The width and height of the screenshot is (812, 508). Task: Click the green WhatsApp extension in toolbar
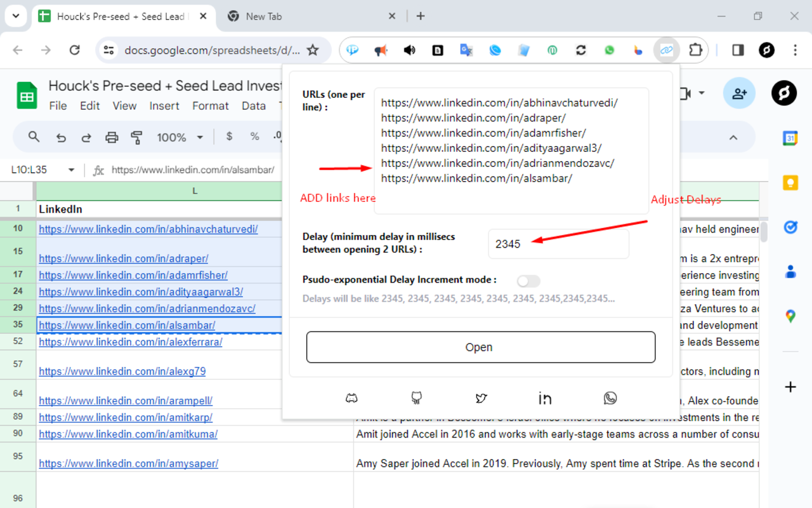click(x=609, y=50)
